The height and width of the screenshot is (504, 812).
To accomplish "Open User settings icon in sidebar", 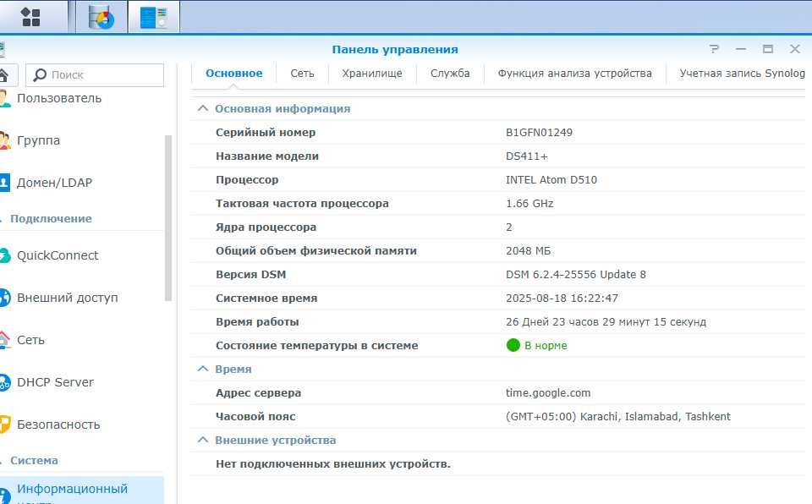I will (4, 98).
